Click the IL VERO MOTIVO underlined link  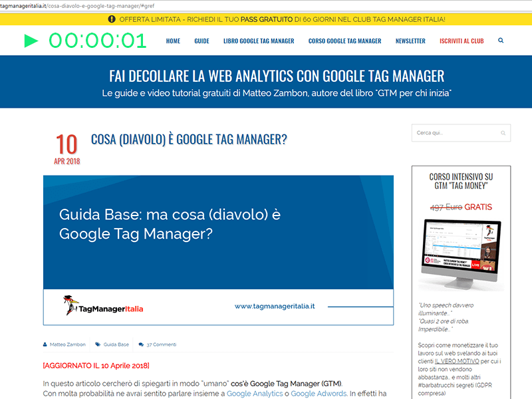(457, 361)
